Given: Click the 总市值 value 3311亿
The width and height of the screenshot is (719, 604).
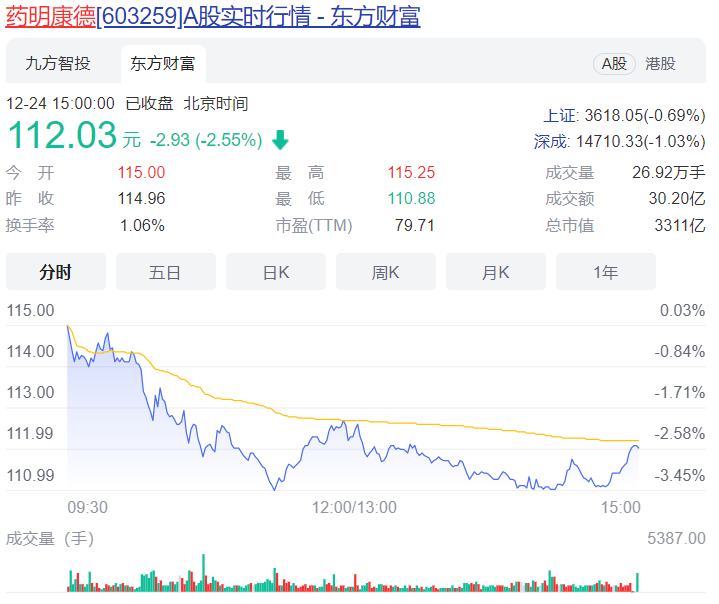Looking at the screenshot, I should point(680,225).
